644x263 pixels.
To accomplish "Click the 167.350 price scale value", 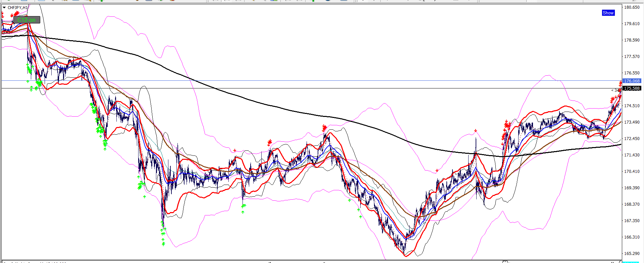I will [632, 220].
